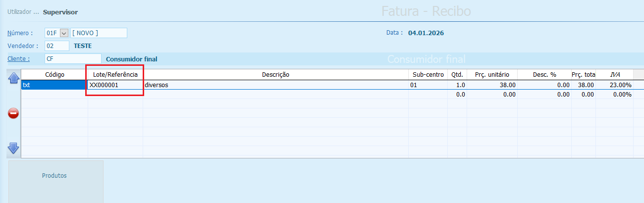Click the XX000001 lot reference cell
644x203 pixels.
tap(115, 85)
